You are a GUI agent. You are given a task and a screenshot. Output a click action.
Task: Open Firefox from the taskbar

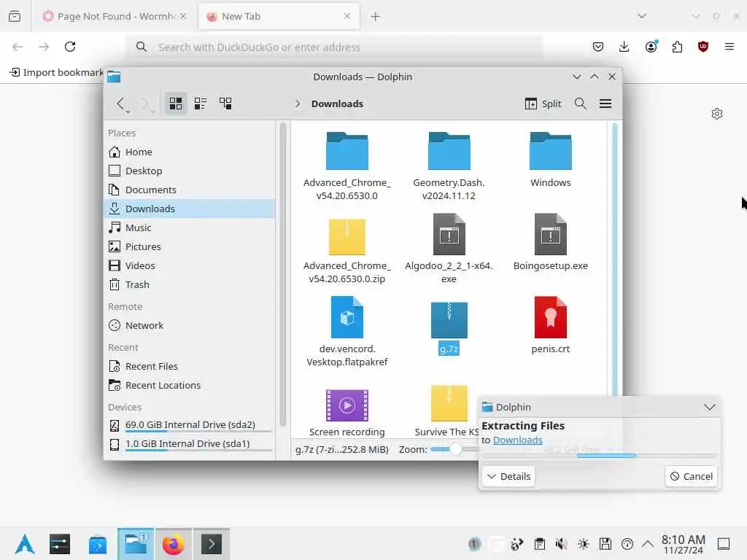click(x=174, y=544)
